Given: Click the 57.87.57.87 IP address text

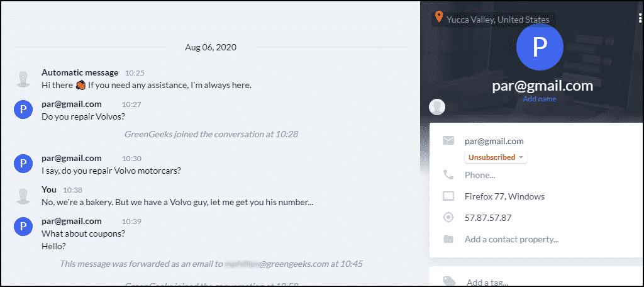Looking at the screenshot, I should pyautogui.click(x=488, y=218).
